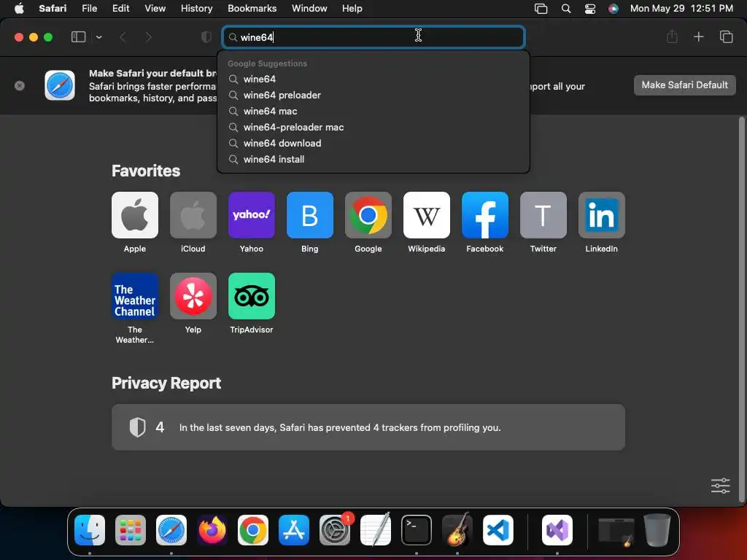Choose suggestion "wine64"
747x560 pixels.
click(373, 79)
